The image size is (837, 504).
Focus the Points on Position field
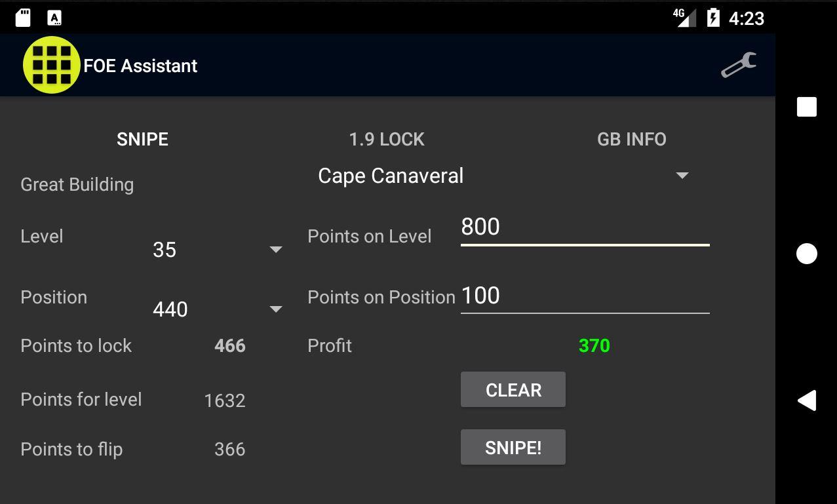[x=585, y=296]
